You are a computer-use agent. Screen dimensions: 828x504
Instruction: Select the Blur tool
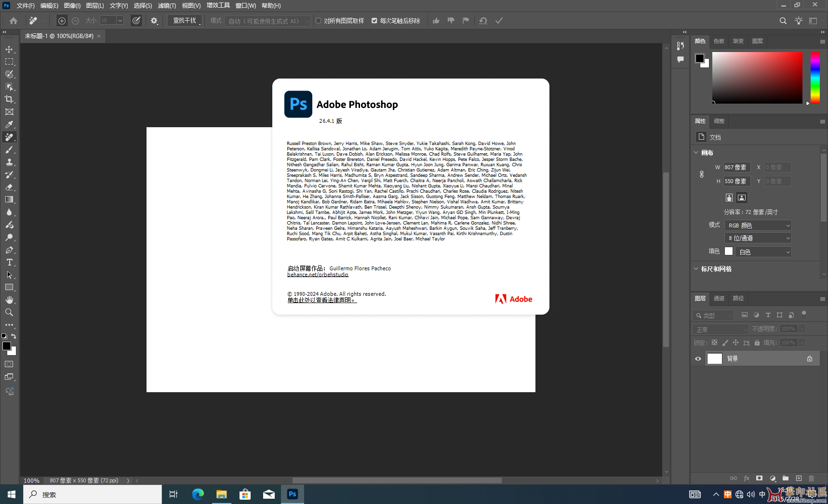pyautogui.click(x=9, y=212)
